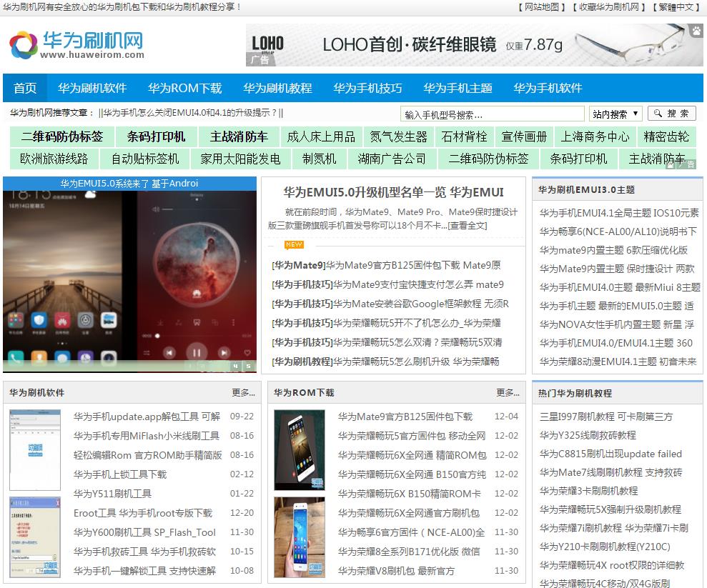Click the 华为刷机网 colorful logo icon
Image resolution: width=707 pixels, height=588 pixels.
point(24,44)
